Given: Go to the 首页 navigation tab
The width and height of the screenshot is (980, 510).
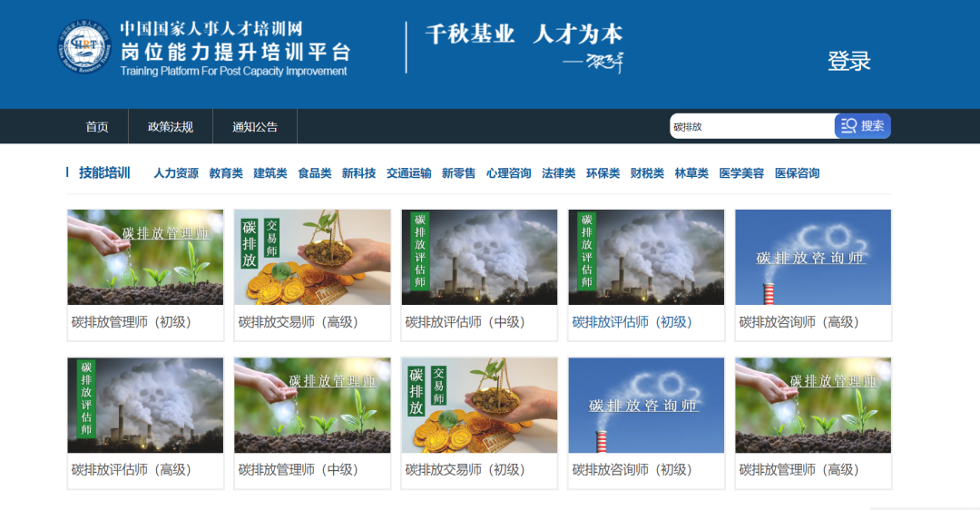Looking at the screenshot, I should [97, 127].
